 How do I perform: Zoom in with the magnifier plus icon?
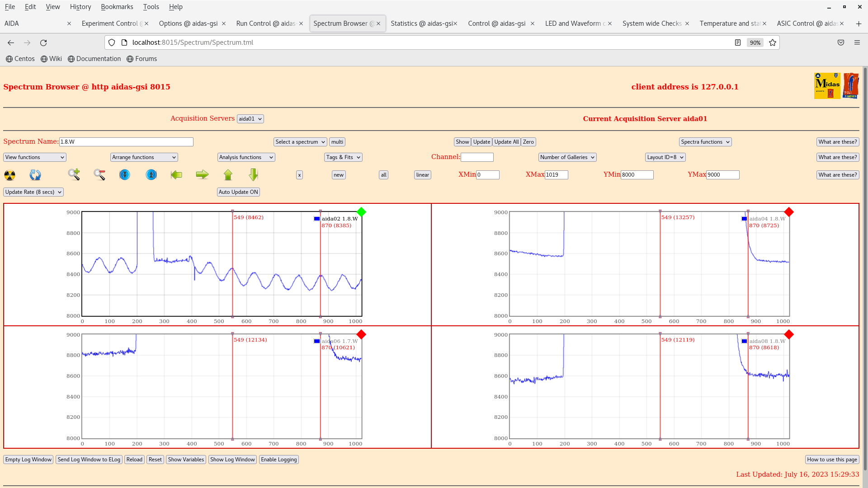click(x=74, y=175)
